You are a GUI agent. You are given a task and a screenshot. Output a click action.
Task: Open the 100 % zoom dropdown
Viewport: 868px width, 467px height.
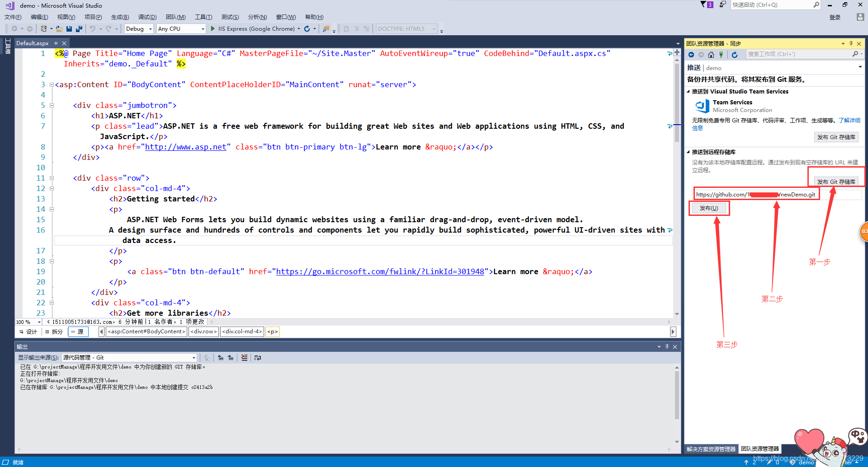(x=39, y=322)
